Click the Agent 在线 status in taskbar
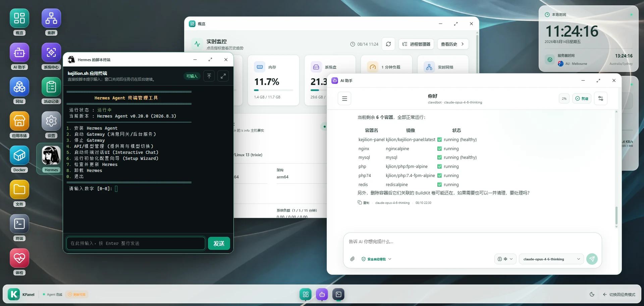The width and height of the screenshot is (644, 306). 53,295
